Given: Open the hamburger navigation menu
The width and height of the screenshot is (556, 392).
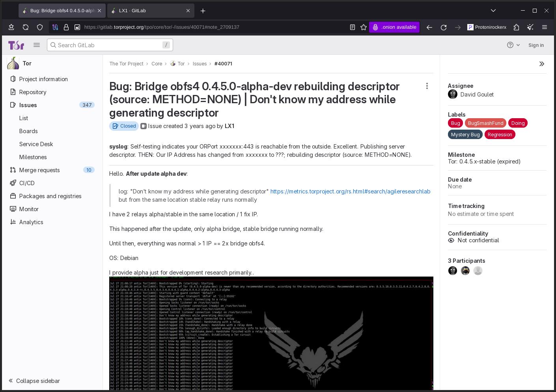Looking at the screenshot, I should tap(37, 45).
